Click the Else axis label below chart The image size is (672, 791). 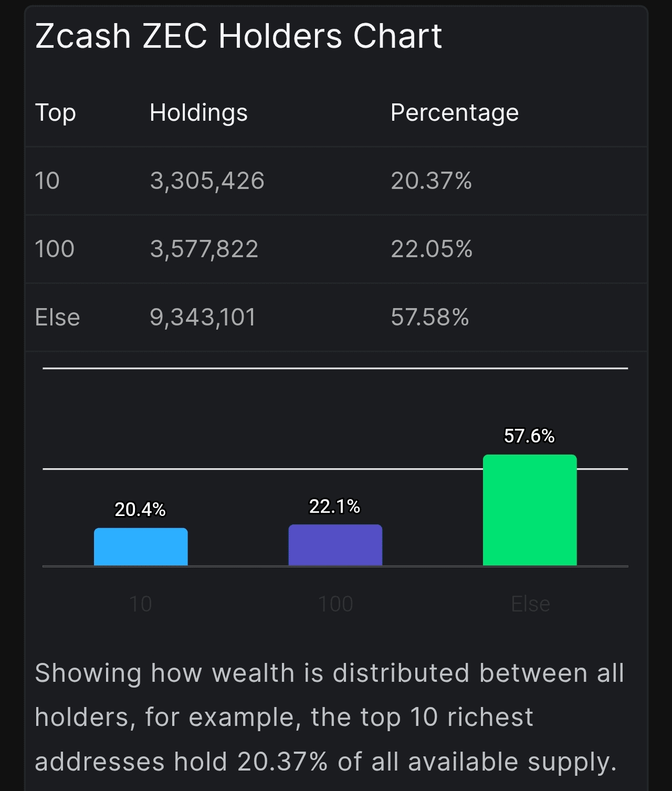click(530, 604)
